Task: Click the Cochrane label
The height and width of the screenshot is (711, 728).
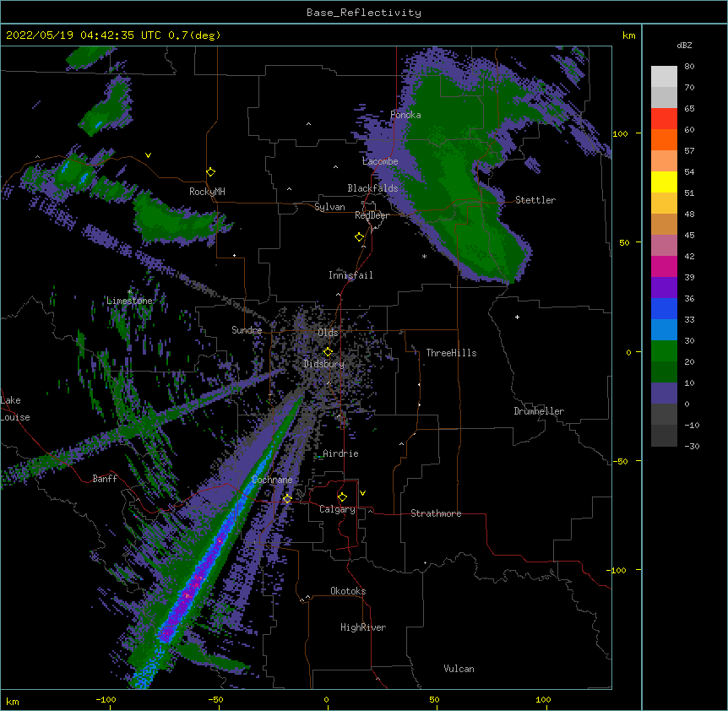Action: pyautogui.click(x=272, y=480)
